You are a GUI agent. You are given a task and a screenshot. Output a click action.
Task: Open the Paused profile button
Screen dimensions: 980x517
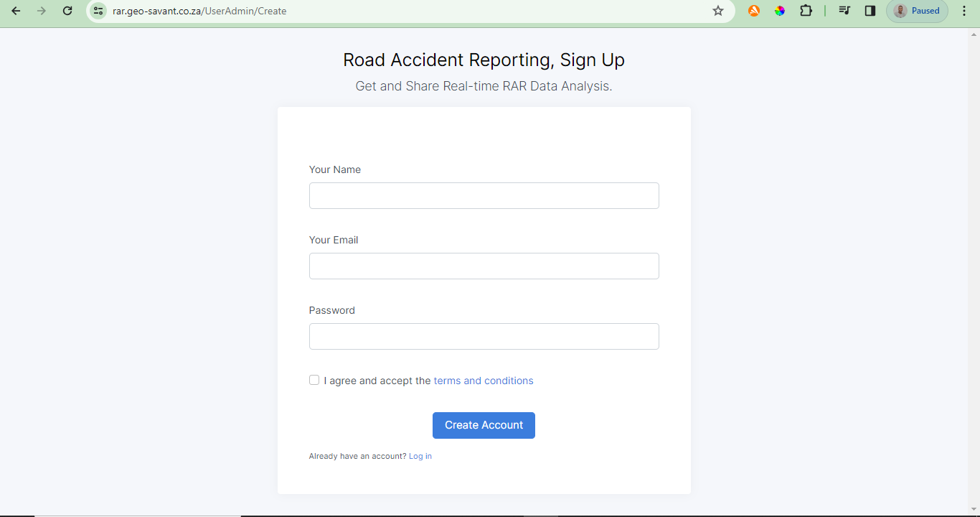917,11
